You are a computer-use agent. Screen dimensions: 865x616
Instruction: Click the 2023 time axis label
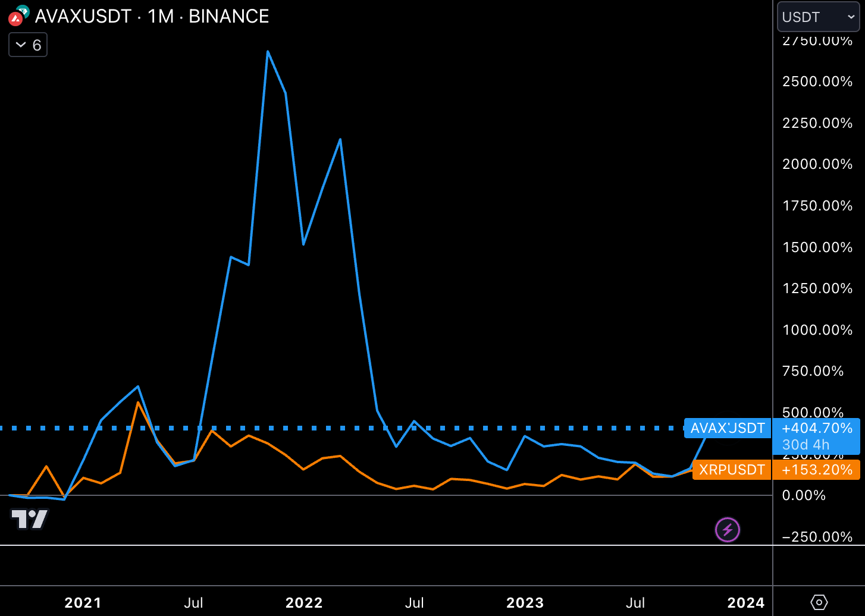tap(525, 603)
